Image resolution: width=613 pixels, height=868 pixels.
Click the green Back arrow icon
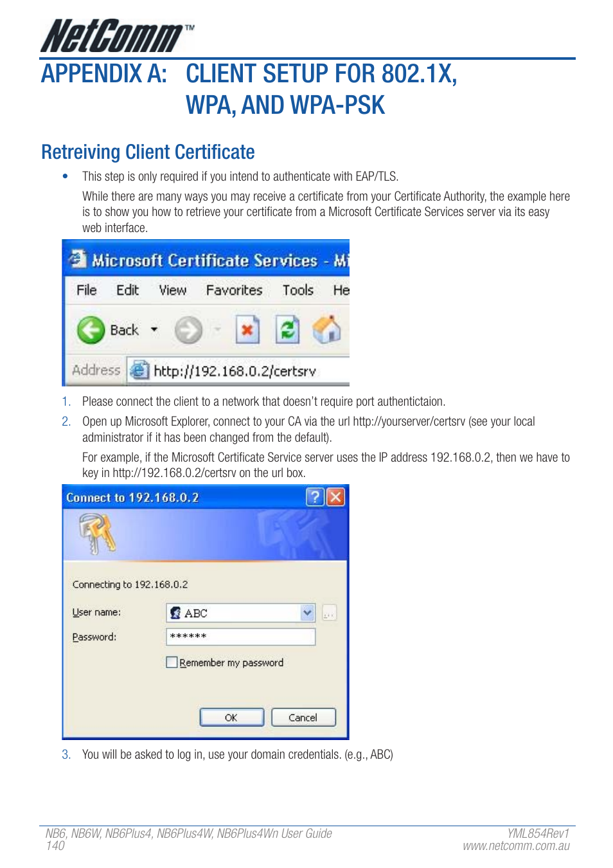[x=91, y=330]
